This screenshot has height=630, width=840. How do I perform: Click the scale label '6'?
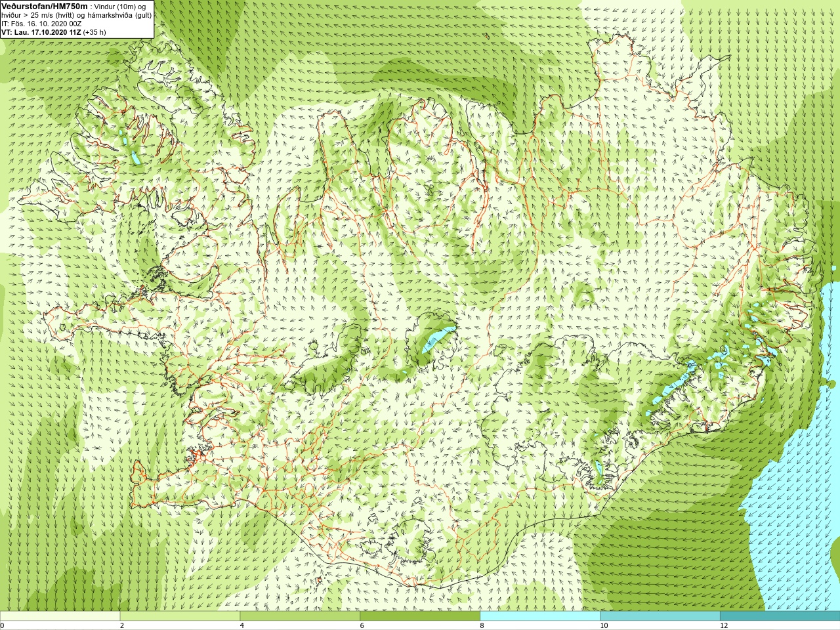[362, 625]
